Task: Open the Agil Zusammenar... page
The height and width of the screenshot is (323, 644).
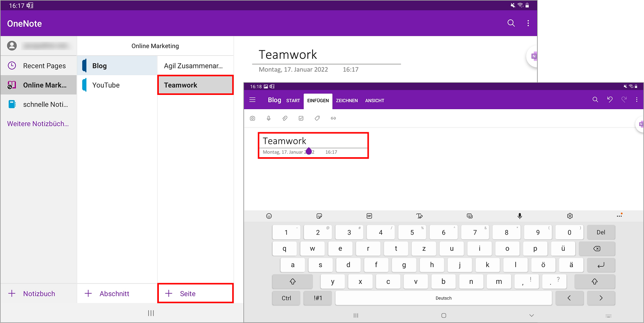Action: click(x=196, y=66)
